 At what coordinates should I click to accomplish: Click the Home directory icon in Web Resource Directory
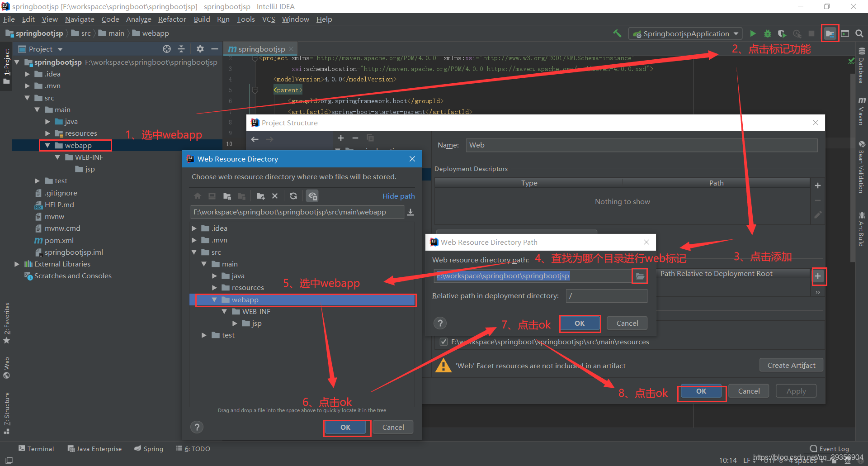click(198, 196)
